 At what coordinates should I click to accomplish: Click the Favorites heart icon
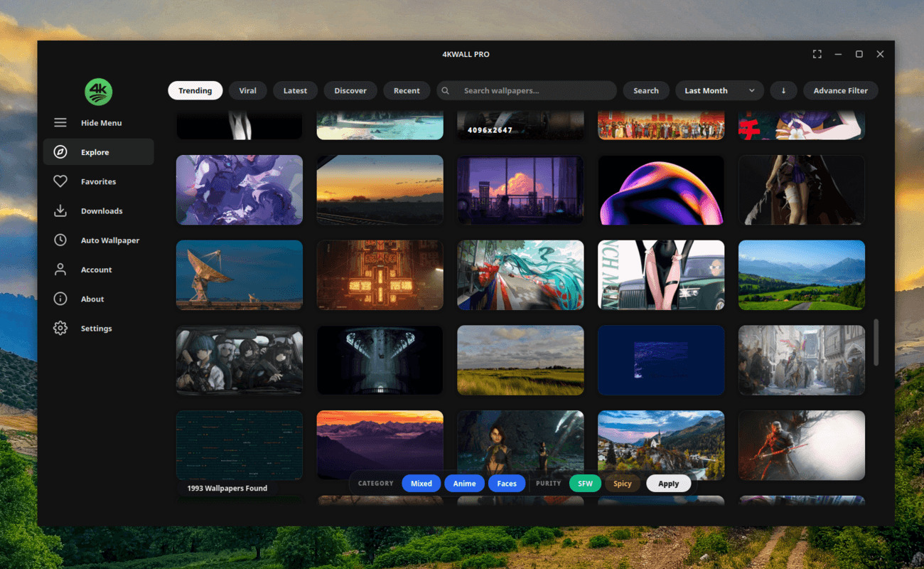coord(60,181)
